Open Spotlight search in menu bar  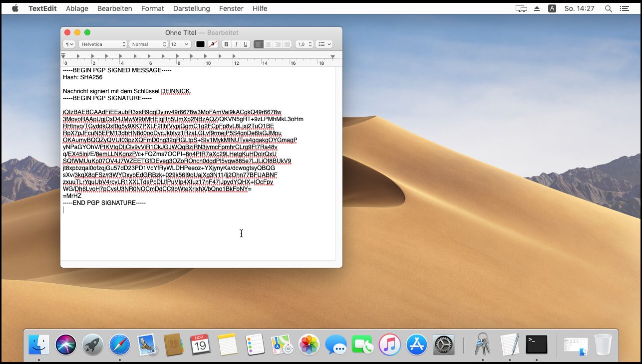(608, 8)
